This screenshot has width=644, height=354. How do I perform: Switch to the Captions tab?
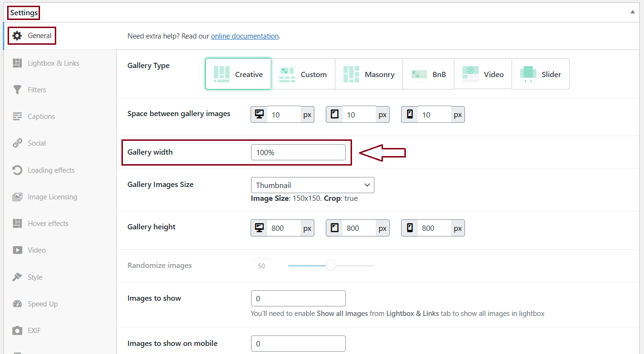41,117
